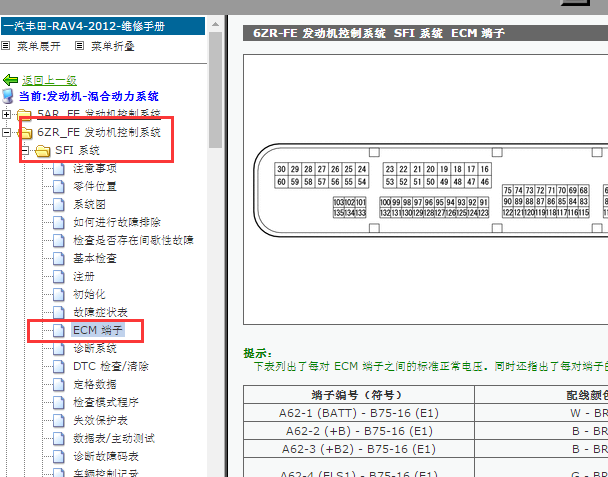Click the 端子编号（符号） column header
This screenshot has height=477, width=608.
[359, 395]
